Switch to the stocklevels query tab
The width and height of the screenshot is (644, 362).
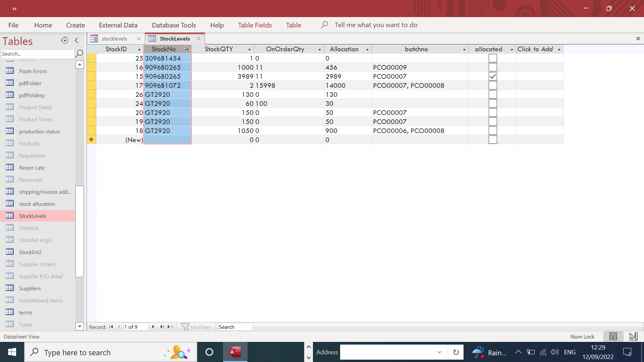click(114, 39)
